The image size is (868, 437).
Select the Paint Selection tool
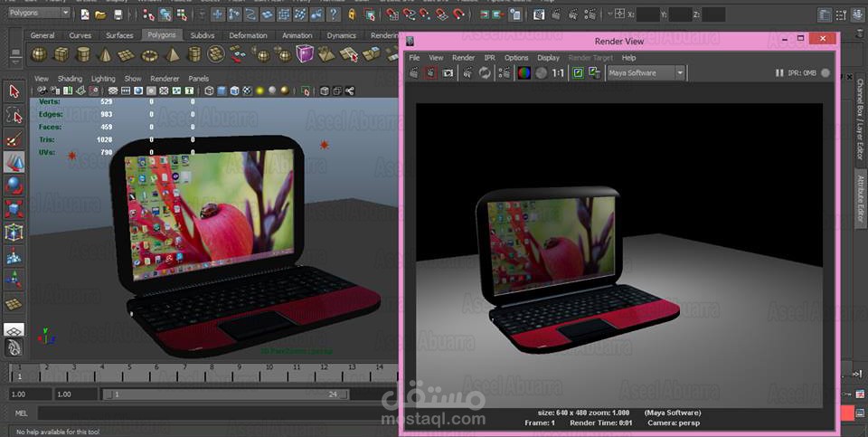(x=14, y=138)
